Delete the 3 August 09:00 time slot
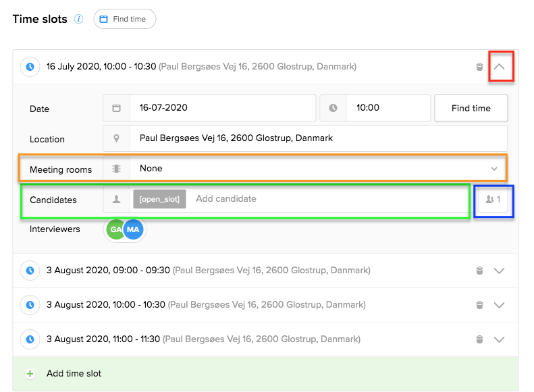The height and width of the screenshot is (392, 534). pos(479,271)
